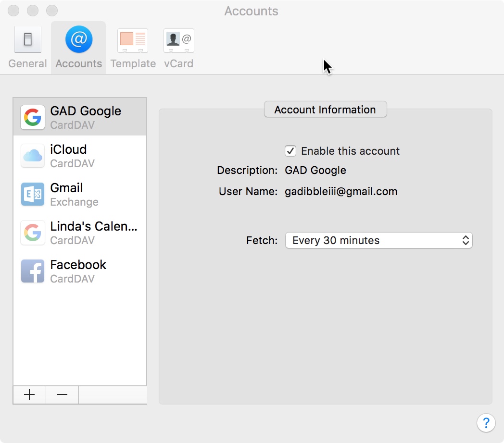Click the Exchange icon for Gmail

tap(33, 194)
